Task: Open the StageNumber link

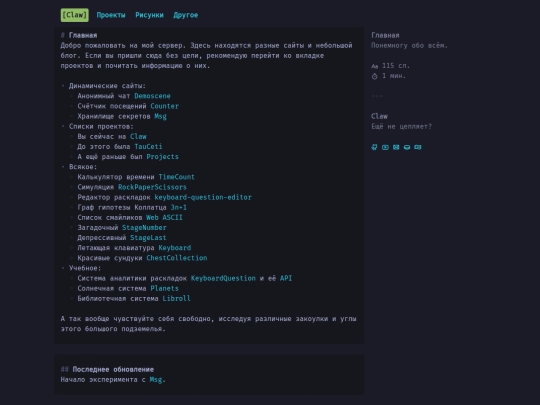Action: click(x=144, y=228)
